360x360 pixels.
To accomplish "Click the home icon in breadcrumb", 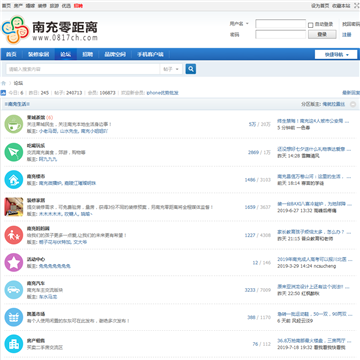I will [4, 83].
